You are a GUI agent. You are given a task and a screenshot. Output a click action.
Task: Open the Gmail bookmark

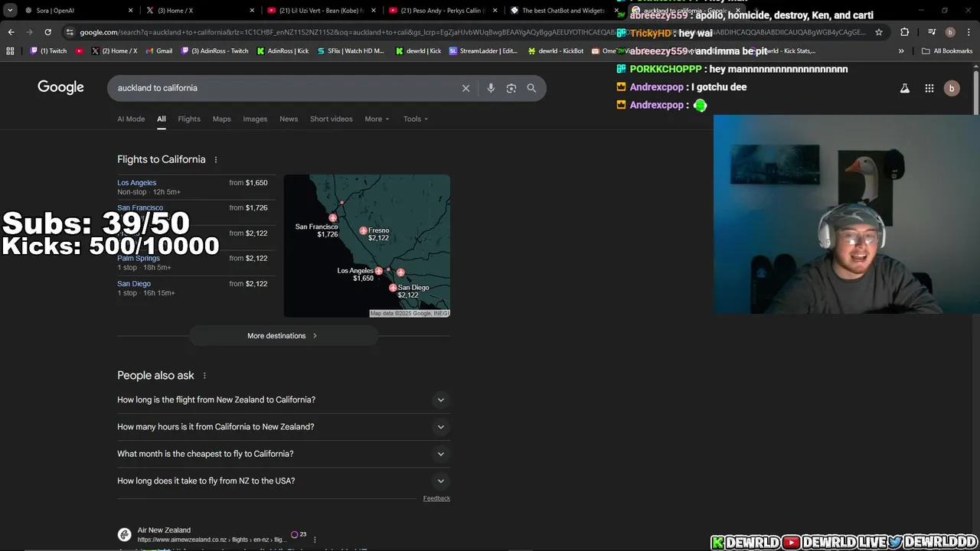click(158, 51)
